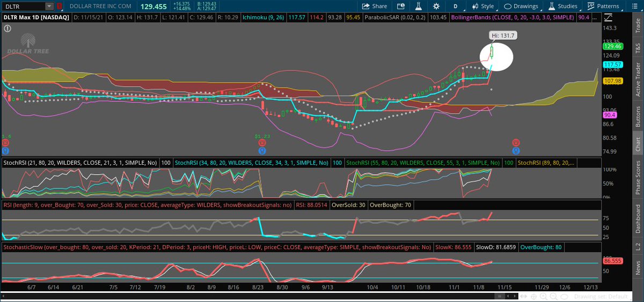644x302 pixels.
Task: Click the SlowD: 81.6859 value
Action: 496,247
